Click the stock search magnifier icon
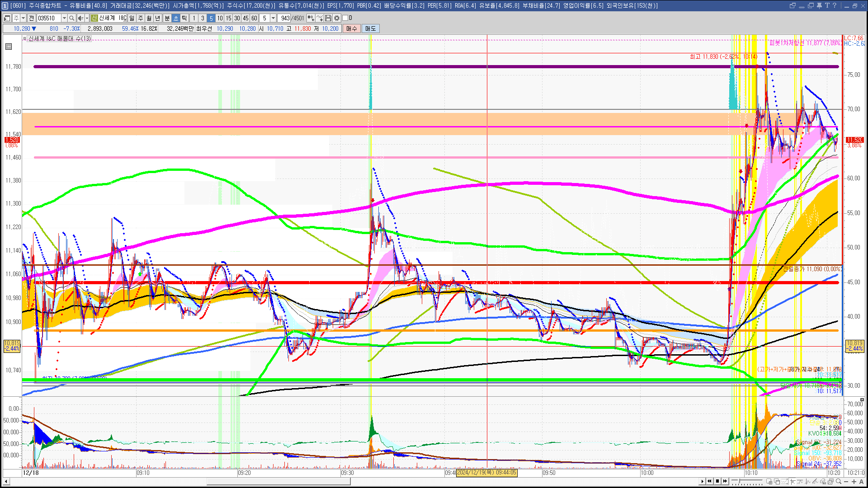868x488 pixels. (x=71, y=18)
